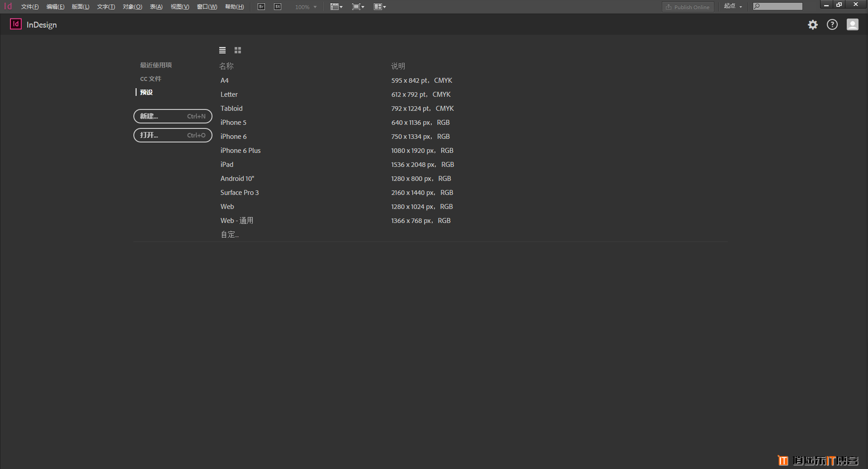The width and height of the screenshot is (868, 469).
Task: Click the 打开... button
Action: click(173, 135)
